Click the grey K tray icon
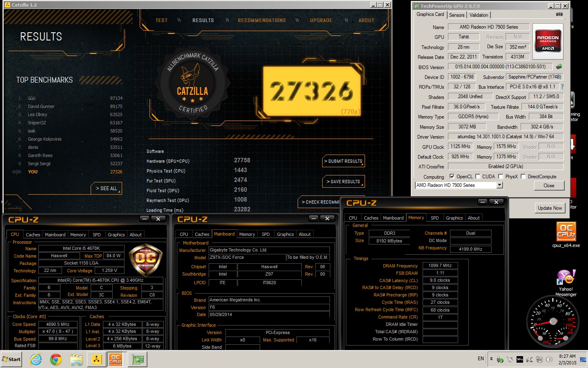 click(x=530, y=359)
